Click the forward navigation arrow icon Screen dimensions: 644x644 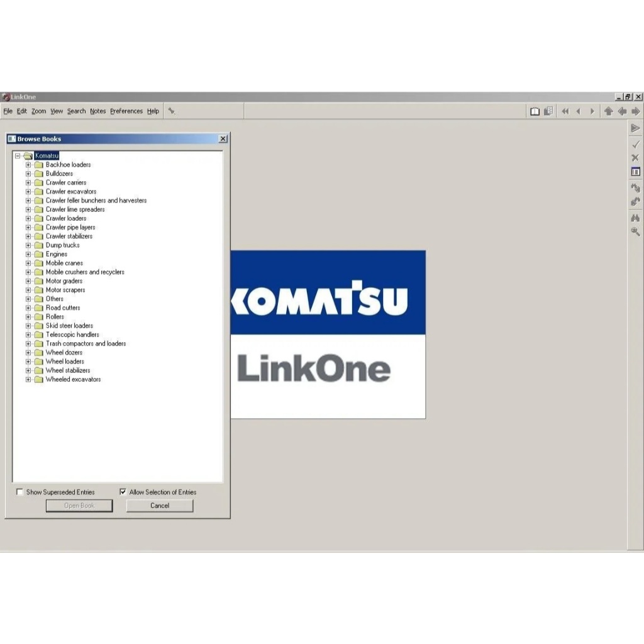[592, 111]
